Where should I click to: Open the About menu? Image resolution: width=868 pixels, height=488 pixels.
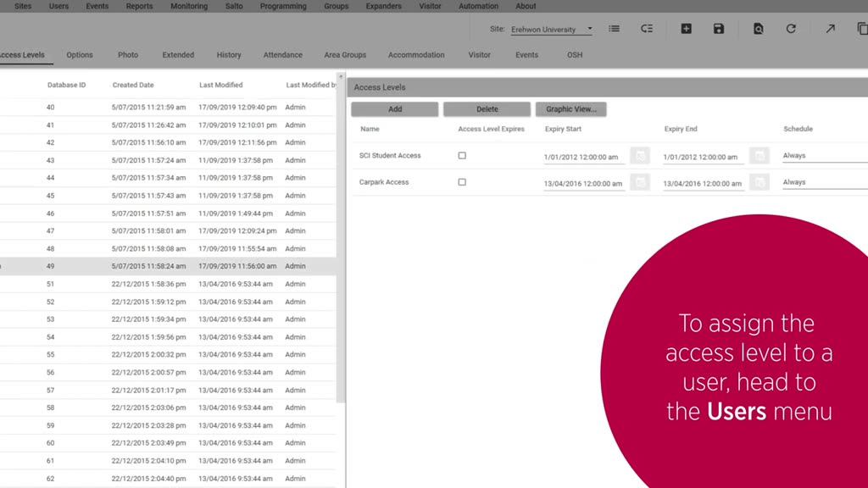point(526,6)
